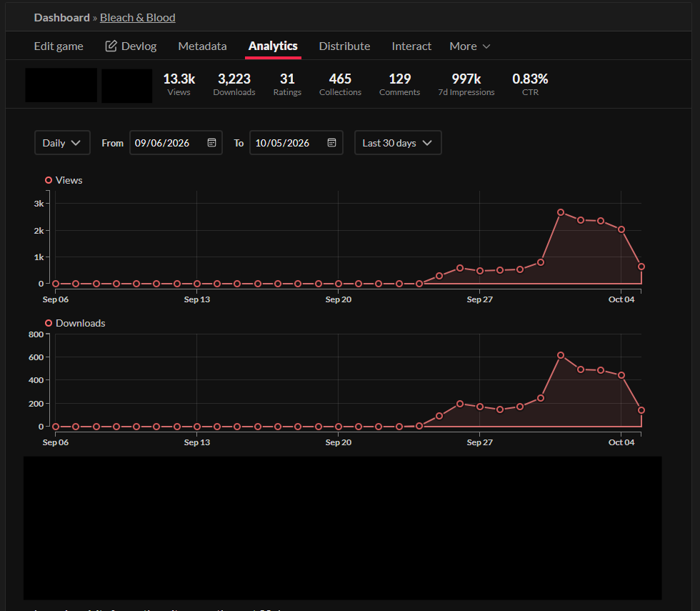Open the Last 30 days range dropdown
Image resolution: width=700 pixels, height=611 pixels.
pyautogui.click(x=398, y=143)
